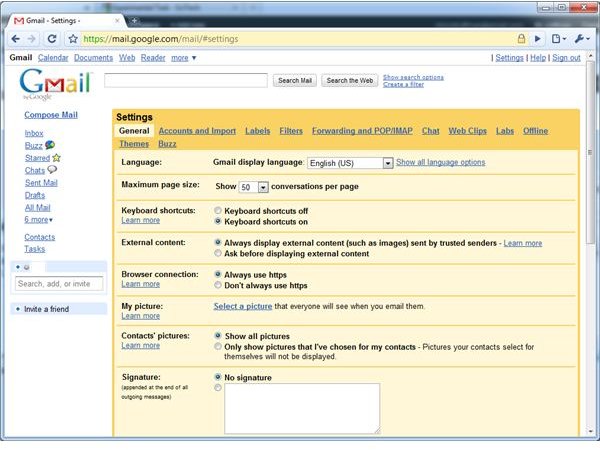Viewport: 600px width, 450px height.
Task: Click in the mail search box
Action: [x=186, y=80]
